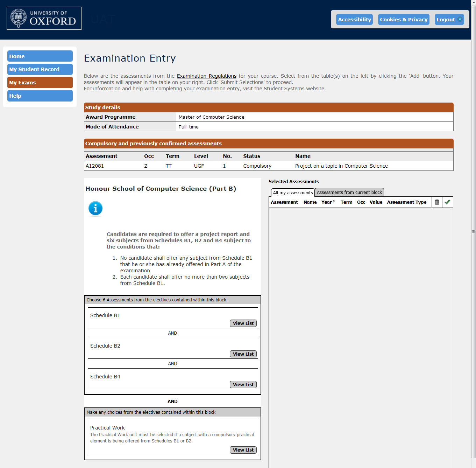View List for Practical Work
The height and width of the screenshot is (468, 476).
pos(243,450)
